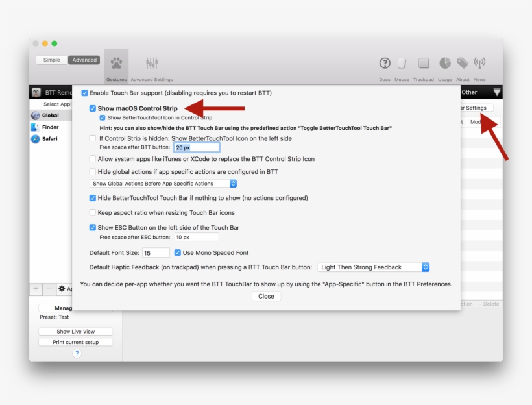Click the Global row label in app list
Image resolution: width=532 pixels, height=405 pixels.
50,116
